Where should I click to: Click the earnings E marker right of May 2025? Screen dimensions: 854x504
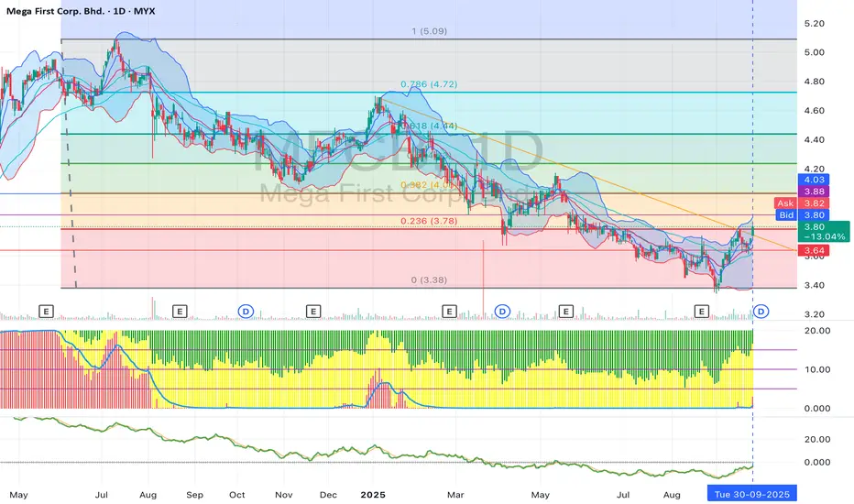click(x=566, y=312)
